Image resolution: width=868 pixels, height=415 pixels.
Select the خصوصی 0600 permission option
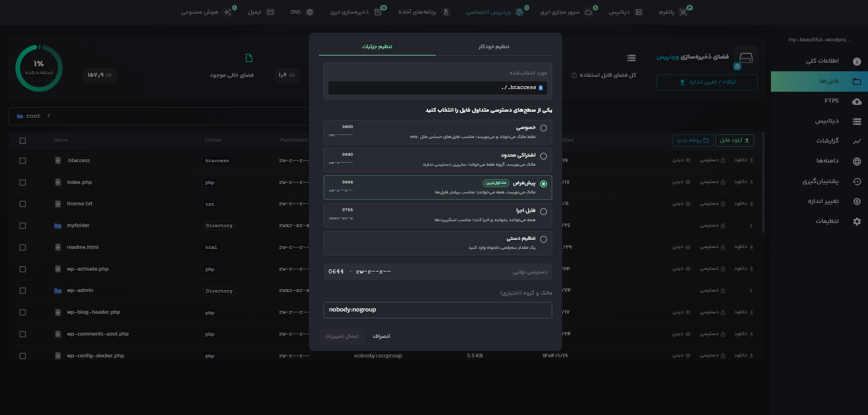(437, 132)
